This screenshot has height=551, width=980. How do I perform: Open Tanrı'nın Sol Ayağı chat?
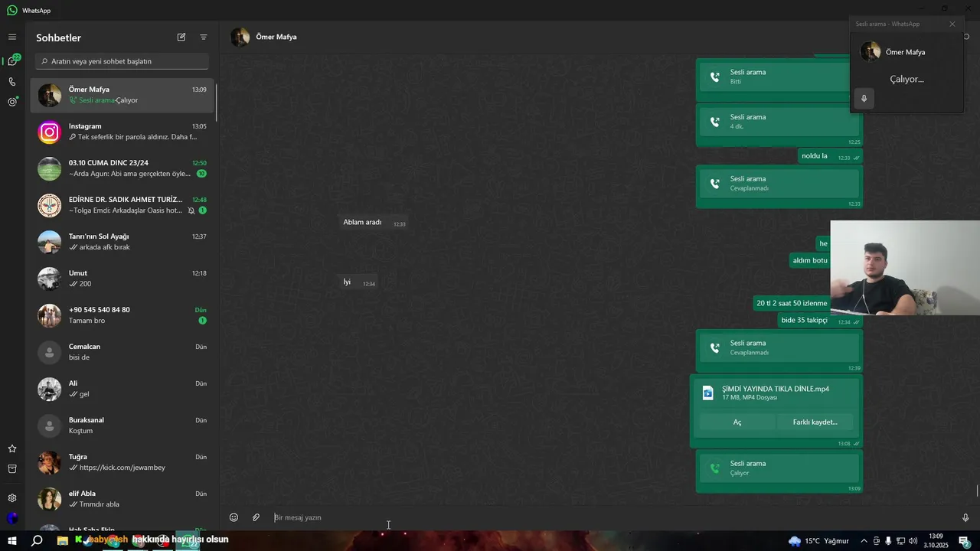click(x=122, y=242)
